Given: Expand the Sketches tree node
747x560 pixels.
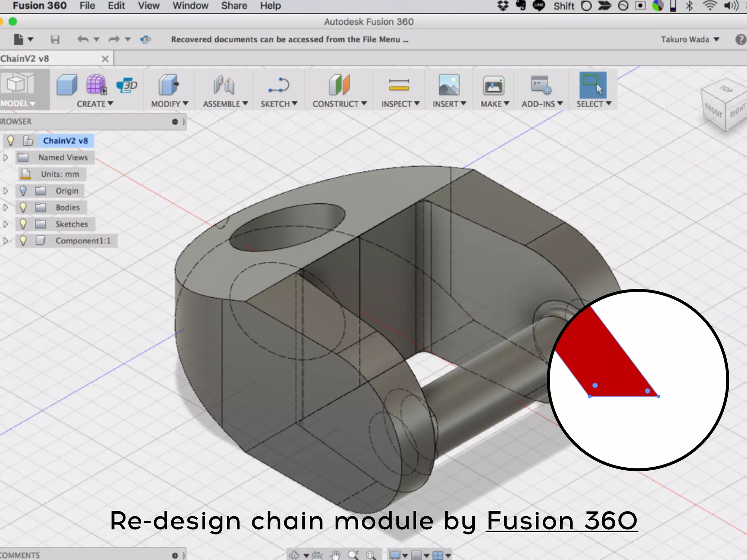Looking at the screenshot, I should 5,224.
